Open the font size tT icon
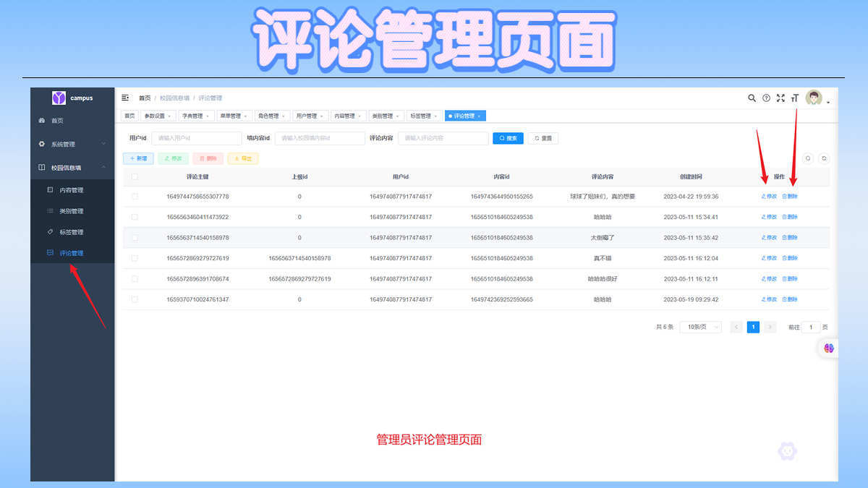Screen dimensions: 868x488 click(795, 98)
